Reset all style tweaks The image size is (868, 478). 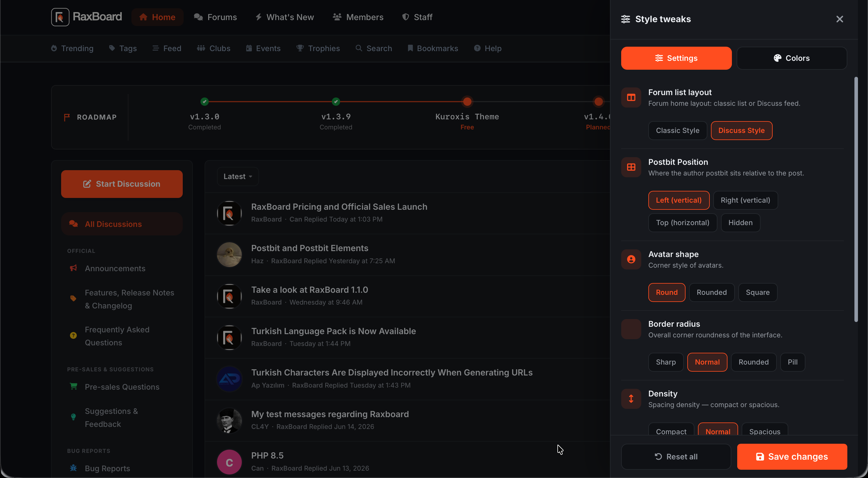[x=676, y=457]
